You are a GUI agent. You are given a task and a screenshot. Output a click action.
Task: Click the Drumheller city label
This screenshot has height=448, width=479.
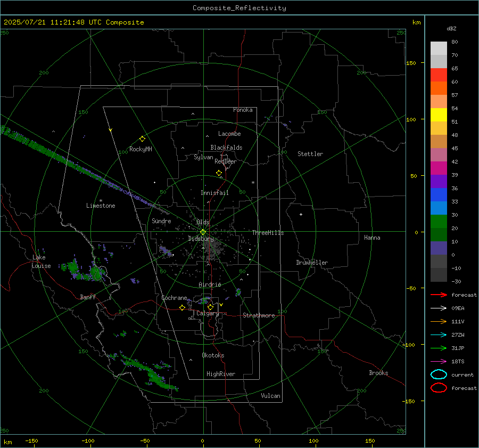(x=312, y=263)
